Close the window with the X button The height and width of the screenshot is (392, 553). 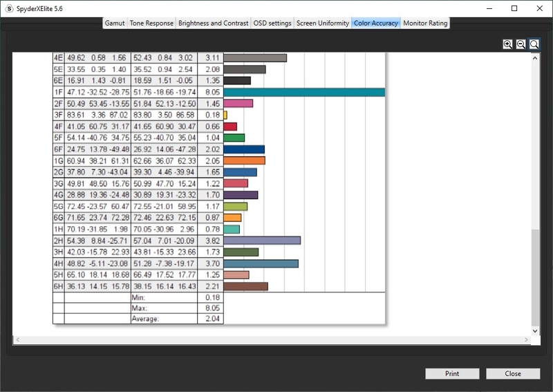540,8
